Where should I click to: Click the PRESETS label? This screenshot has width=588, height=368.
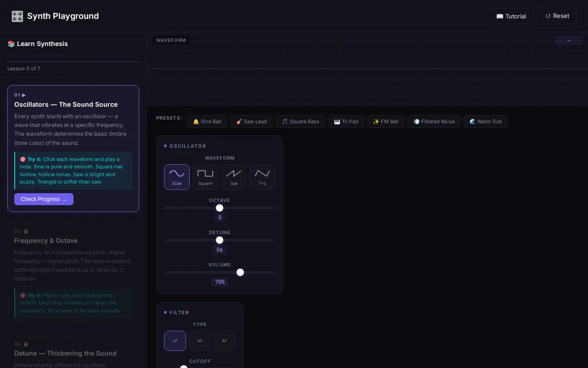[169, 118]
